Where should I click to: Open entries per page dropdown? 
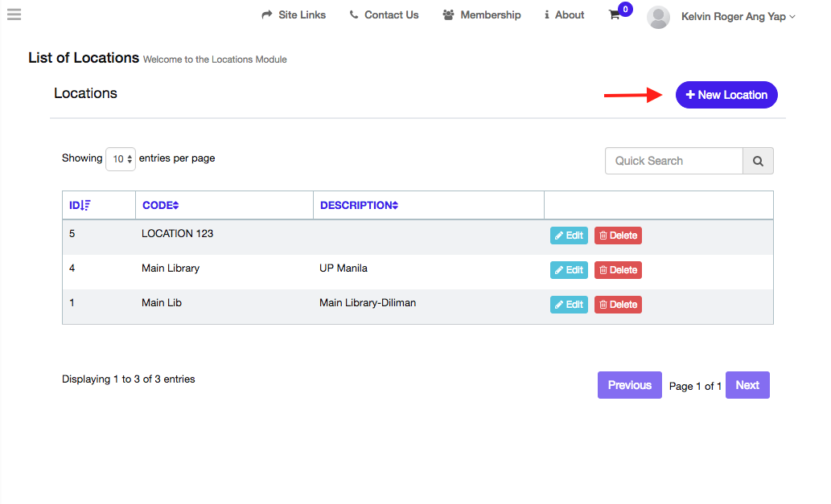click(121, 159)
